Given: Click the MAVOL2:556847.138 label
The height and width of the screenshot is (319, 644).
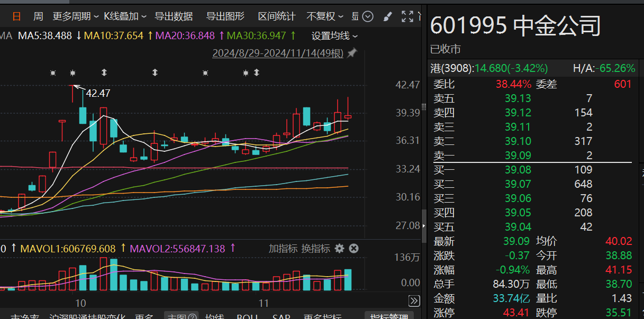Looking at the screenshot, I should point(177,249).
